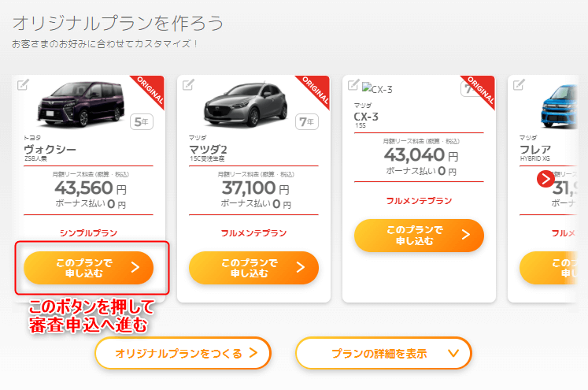Expand プランの詳細を表示 dropdown
The height and width of the screenshot is (390, 588).
(x=383, y=353)
